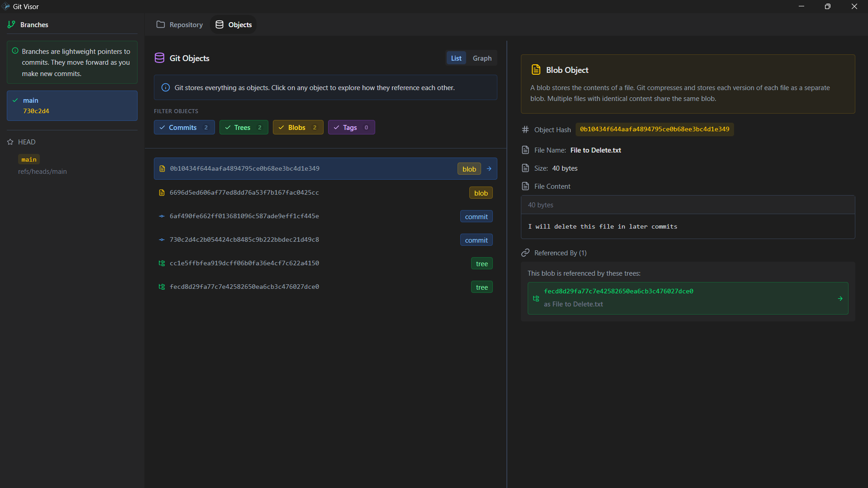868x488 pixels.
Task: Toggle the Blobs filter
Action: click(x=298, y=128)
